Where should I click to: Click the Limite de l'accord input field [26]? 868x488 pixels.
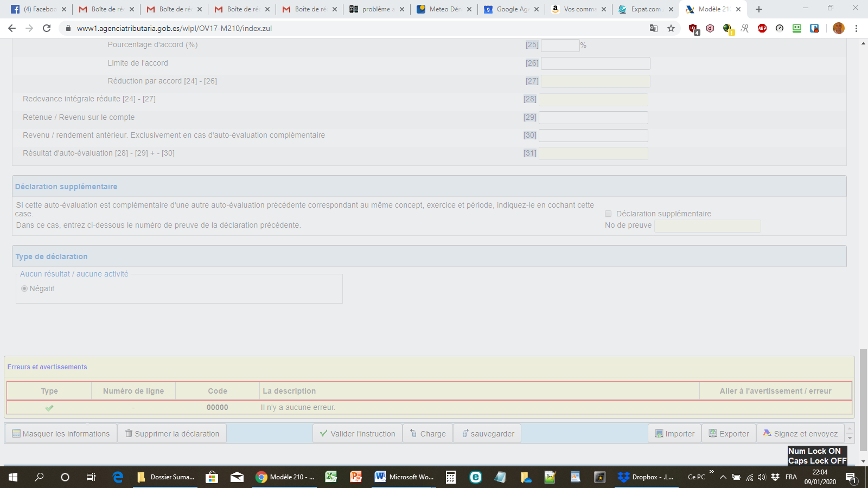click(x=595, y=63)
